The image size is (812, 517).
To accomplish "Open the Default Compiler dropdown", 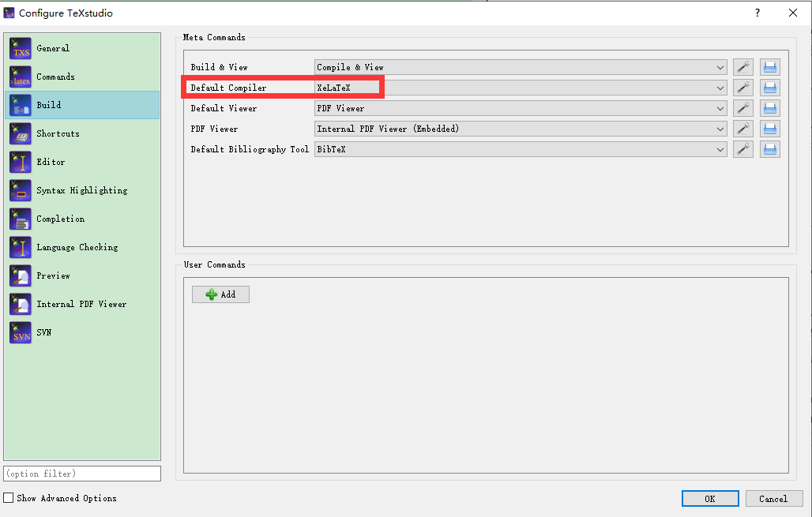I will pyautogui.click(x=521, y=88).
